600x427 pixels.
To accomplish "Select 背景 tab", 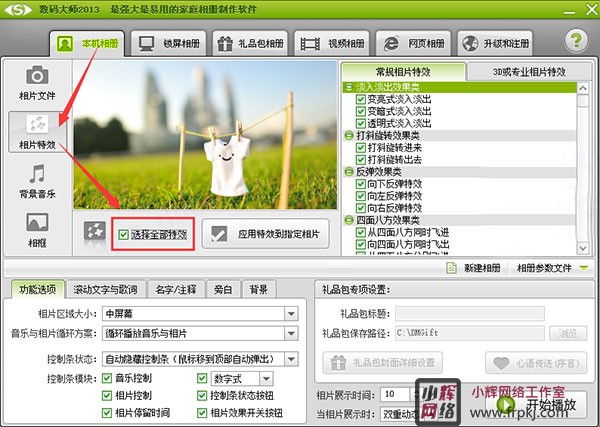I will [x=259, y=289].
